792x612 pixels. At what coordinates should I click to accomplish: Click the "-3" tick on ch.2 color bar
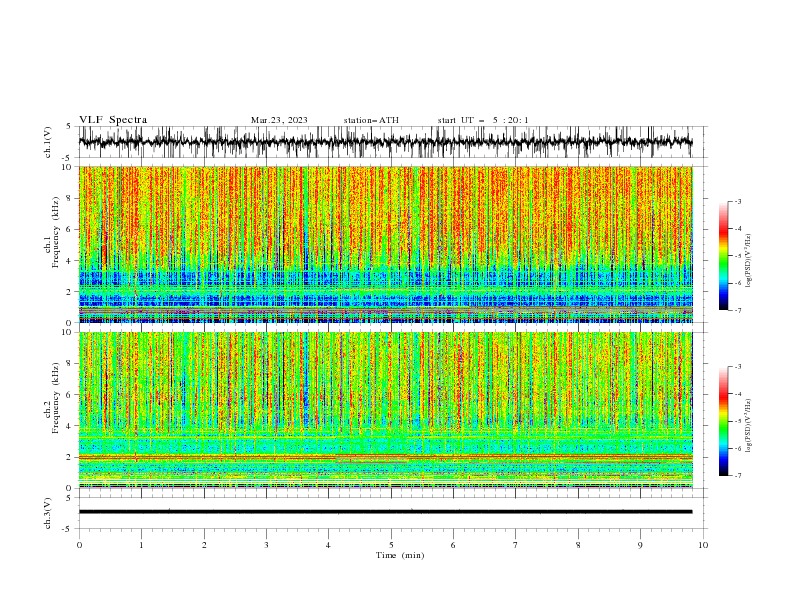coord(737,367)
